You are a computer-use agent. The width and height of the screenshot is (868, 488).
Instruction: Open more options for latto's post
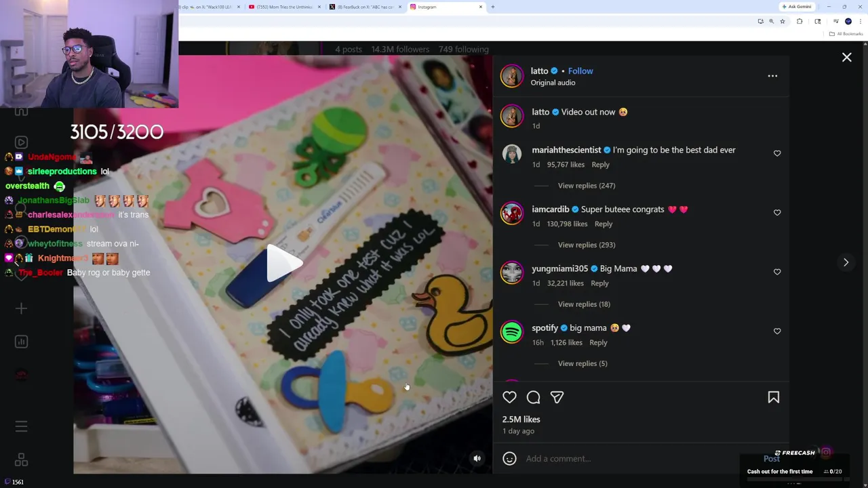tap(772, 76)
